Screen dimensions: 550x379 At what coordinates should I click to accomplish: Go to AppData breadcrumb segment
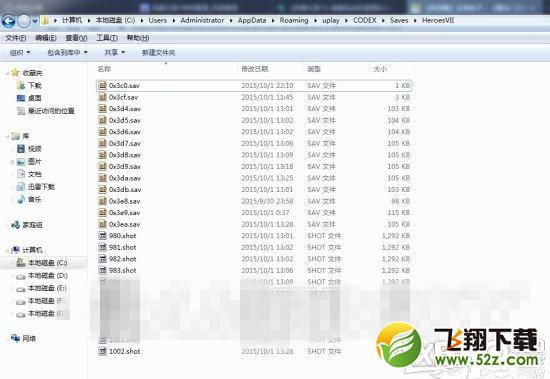[252, 20]
